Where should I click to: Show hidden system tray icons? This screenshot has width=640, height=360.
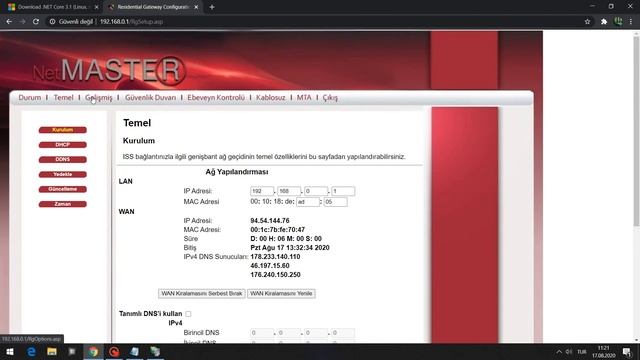click(x=559, y=352)
